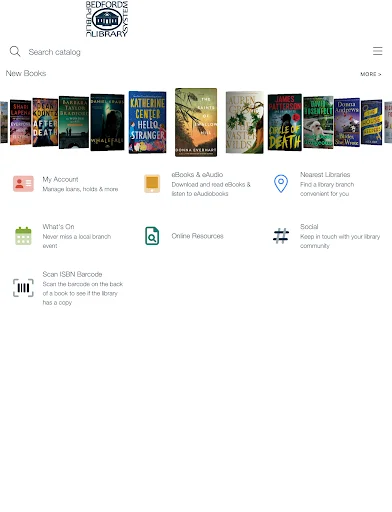Open the eBooks & eAudio tablet icon
Screen dimensions: 392x512
pos(152,184)
